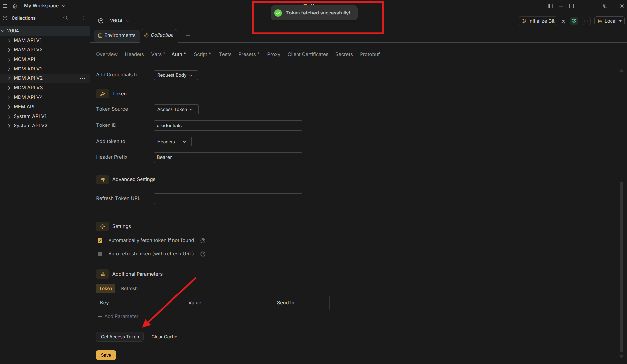
Task: Open MDM API V2 three-dot options
Action: tap(83, 78)
